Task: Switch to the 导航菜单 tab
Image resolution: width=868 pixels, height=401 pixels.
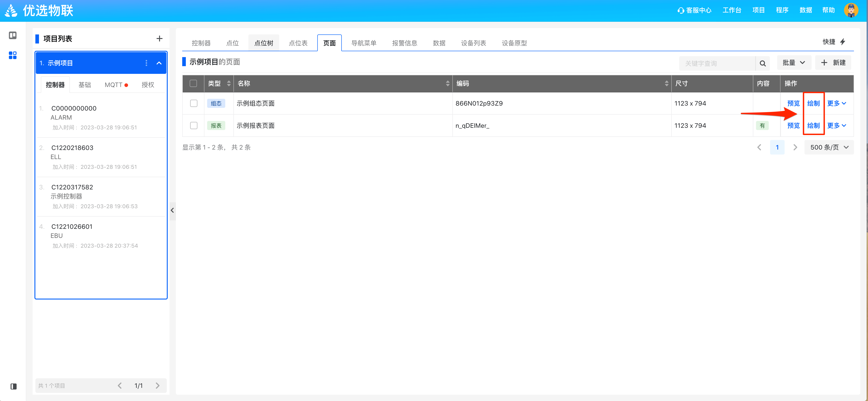Action: [364, 43]
